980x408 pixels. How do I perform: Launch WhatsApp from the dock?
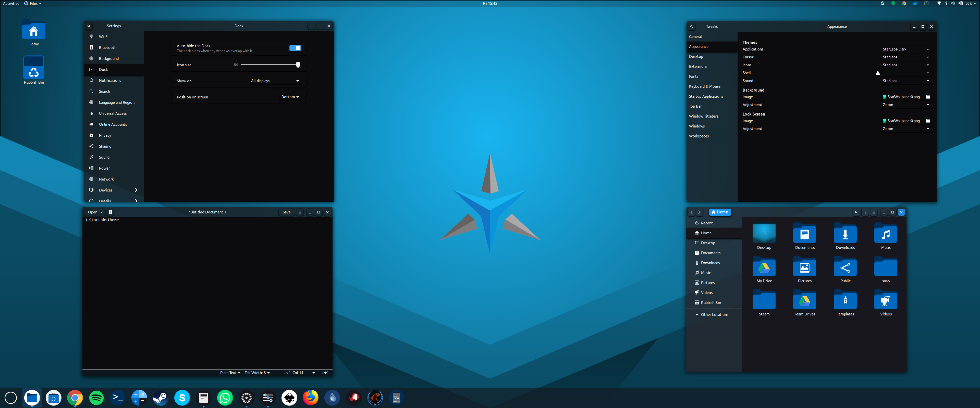(x=225, y=398)
